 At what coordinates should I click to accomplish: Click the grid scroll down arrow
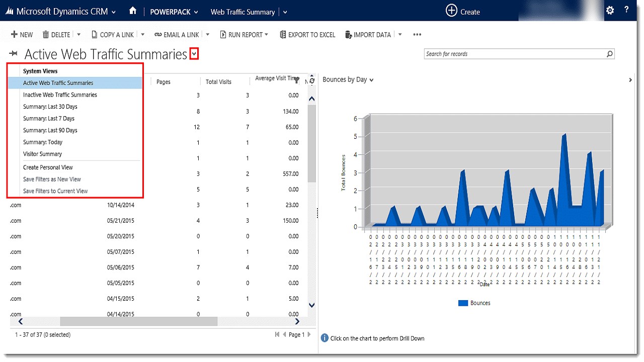point(311,305)
